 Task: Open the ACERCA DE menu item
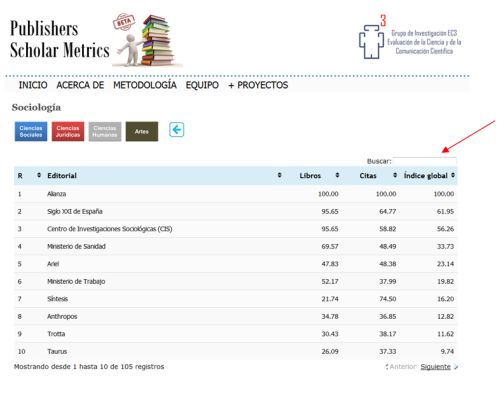[x=80, y=85]
